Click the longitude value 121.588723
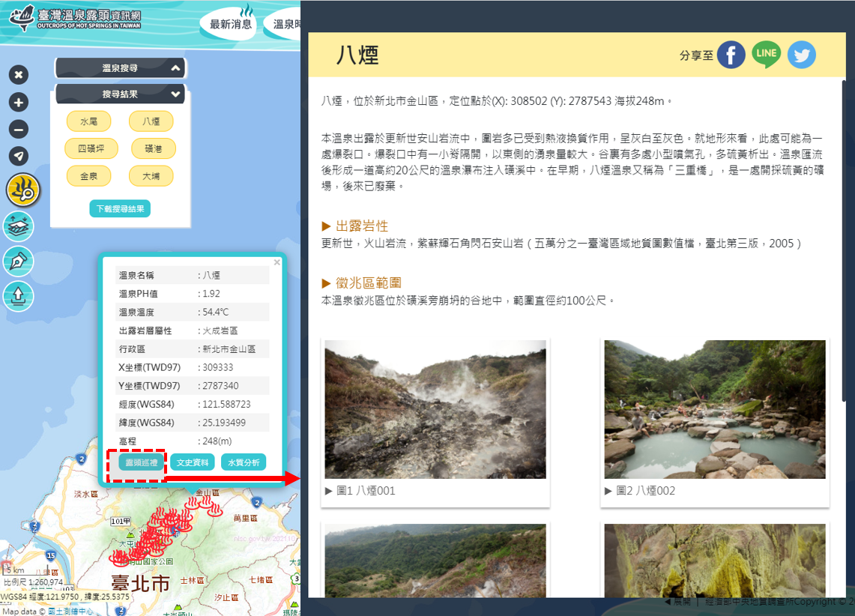 point(226,405)
